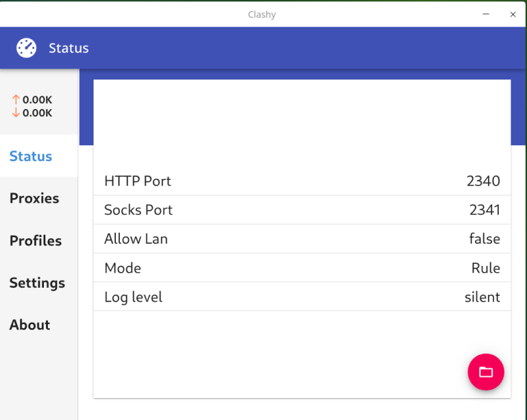Open the config folder with pink button
Screen dimensions: 527x420
point(486,372)
